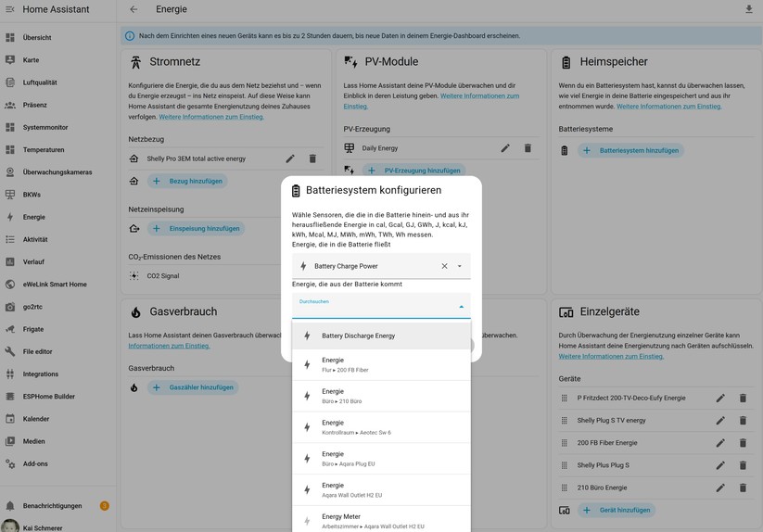Toggle the sidebar hamburger menu

coord(10,9)
